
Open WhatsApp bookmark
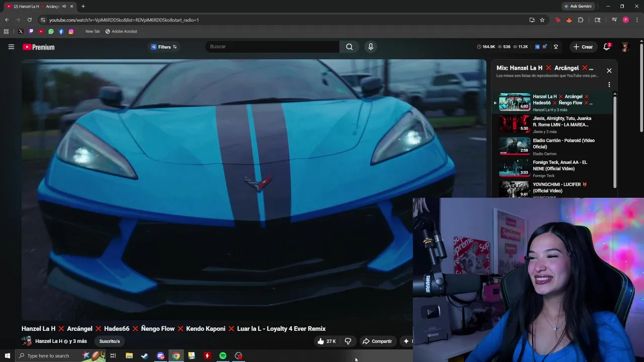click(51, 32)
